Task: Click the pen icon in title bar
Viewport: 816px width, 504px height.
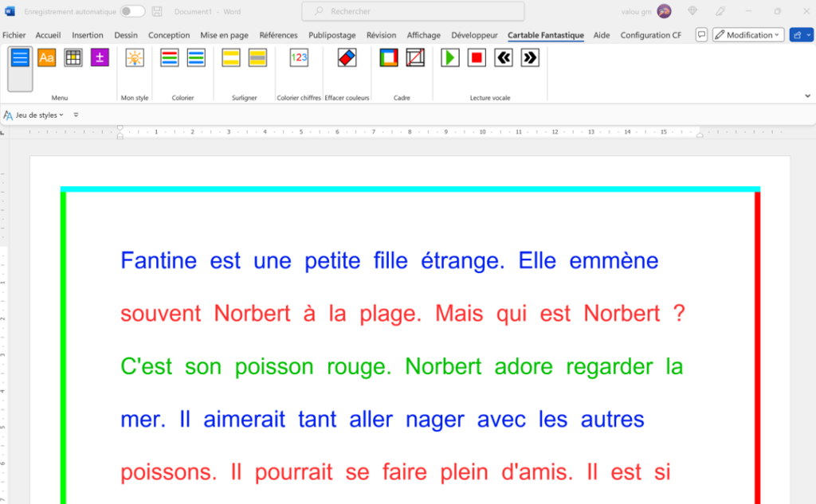Action: click(720, 11)
